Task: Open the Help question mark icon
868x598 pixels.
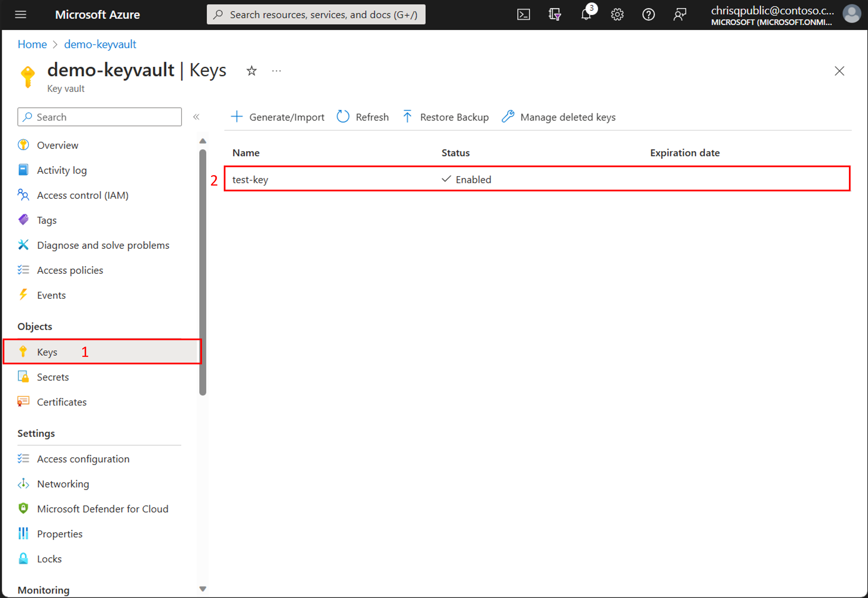Action: (x=648, y=14)
